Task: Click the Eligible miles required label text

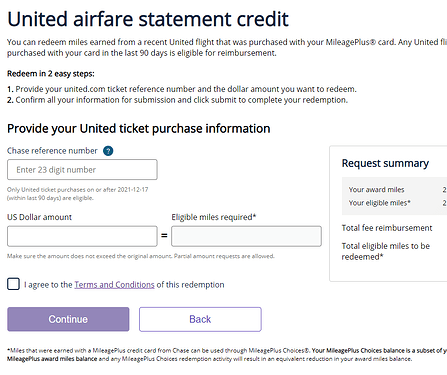Action: [214, 217]
